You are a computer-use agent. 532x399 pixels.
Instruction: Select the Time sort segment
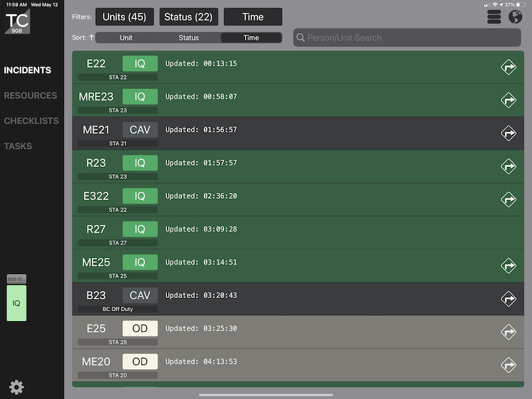251,38
